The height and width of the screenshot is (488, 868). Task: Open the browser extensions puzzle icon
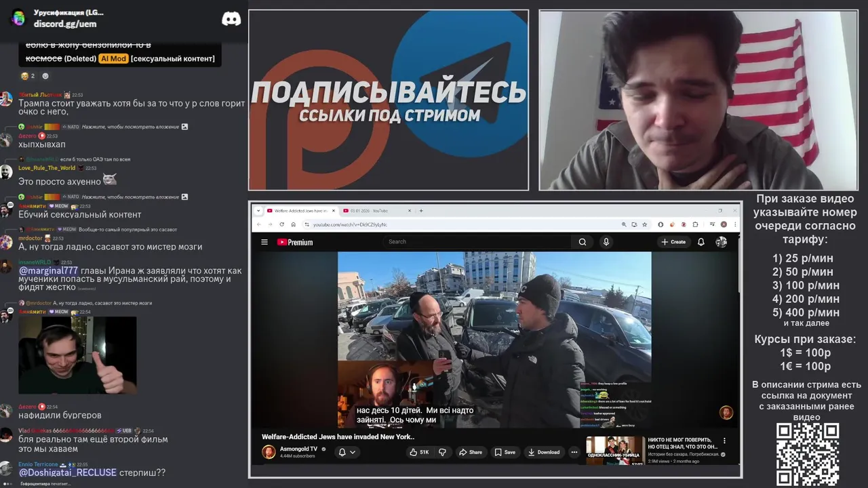point(696,224)
